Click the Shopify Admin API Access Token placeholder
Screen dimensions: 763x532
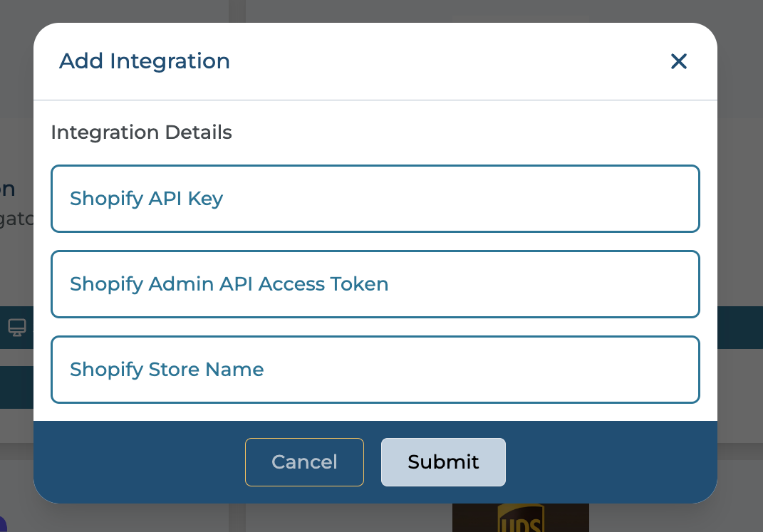[x=228, y=283]
